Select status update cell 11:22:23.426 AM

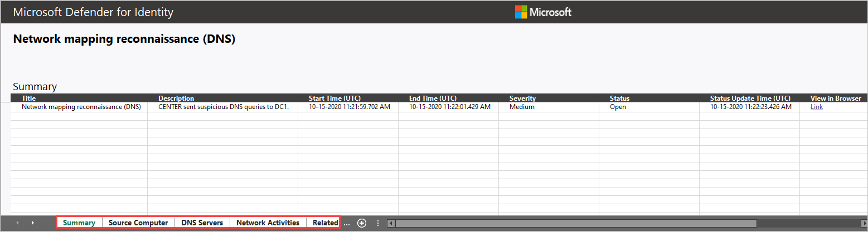[749, 107]
